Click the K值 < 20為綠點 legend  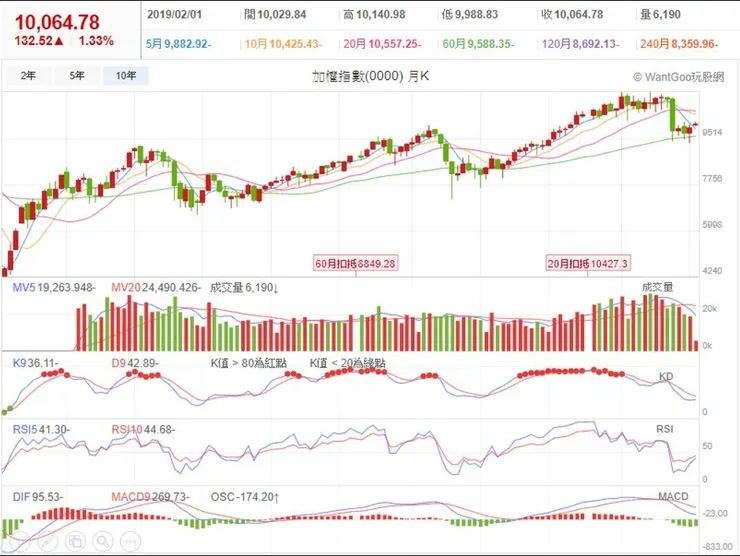pos(347,363)
